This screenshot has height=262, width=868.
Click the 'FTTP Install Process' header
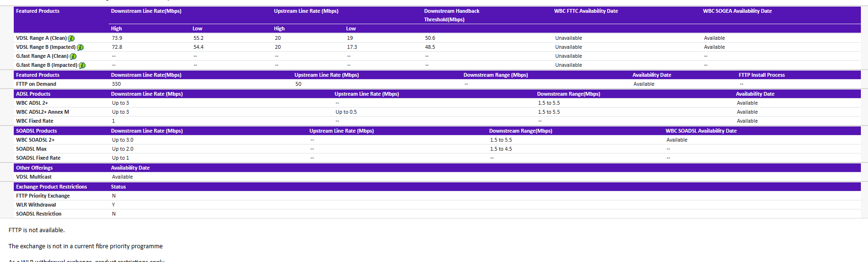[762, 75]
